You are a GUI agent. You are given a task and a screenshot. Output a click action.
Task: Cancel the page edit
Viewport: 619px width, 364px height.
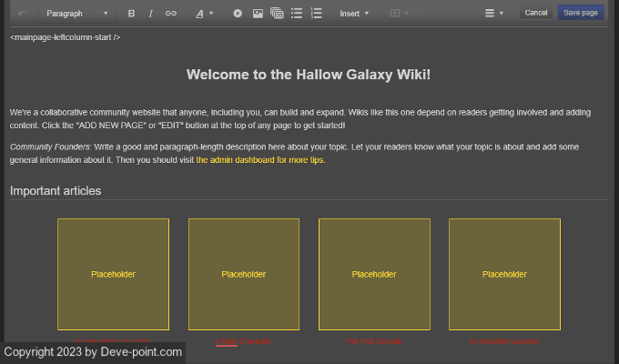point(536,13)
